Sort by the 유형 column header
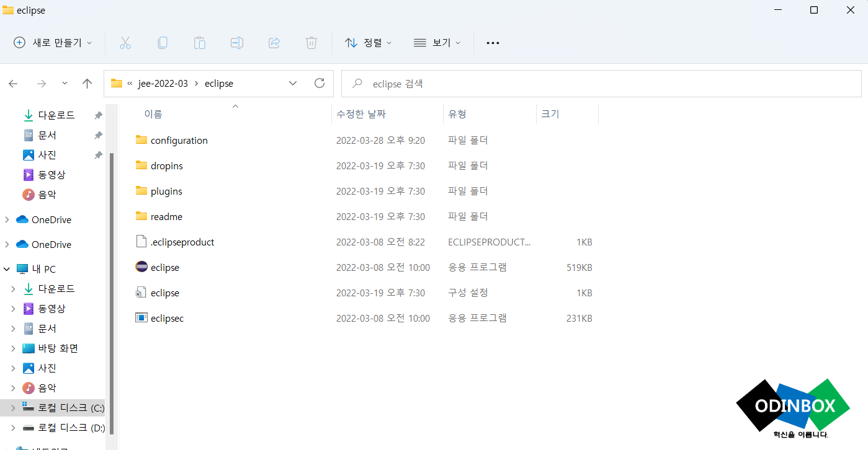 [490, 114]
